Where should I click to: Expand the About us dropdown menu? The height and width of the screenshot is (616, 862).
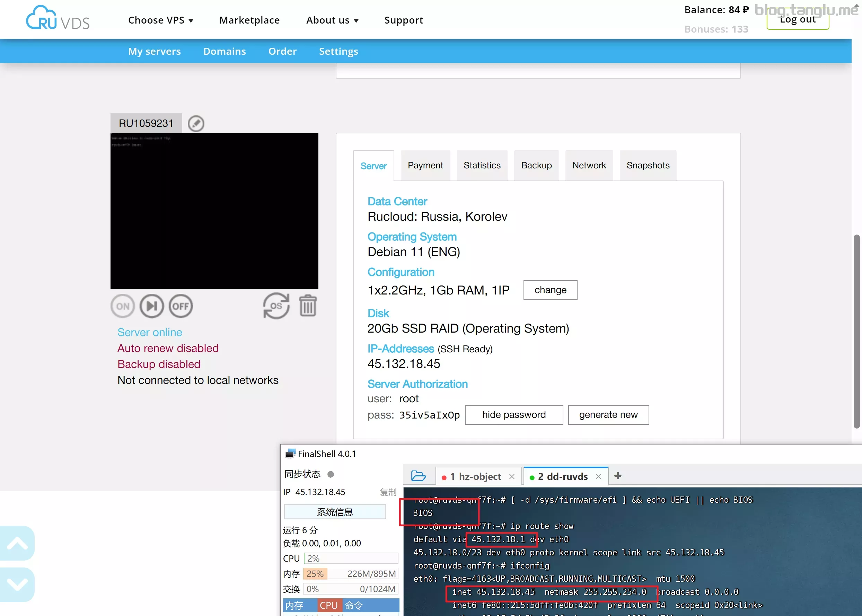(x=332, y=20)
